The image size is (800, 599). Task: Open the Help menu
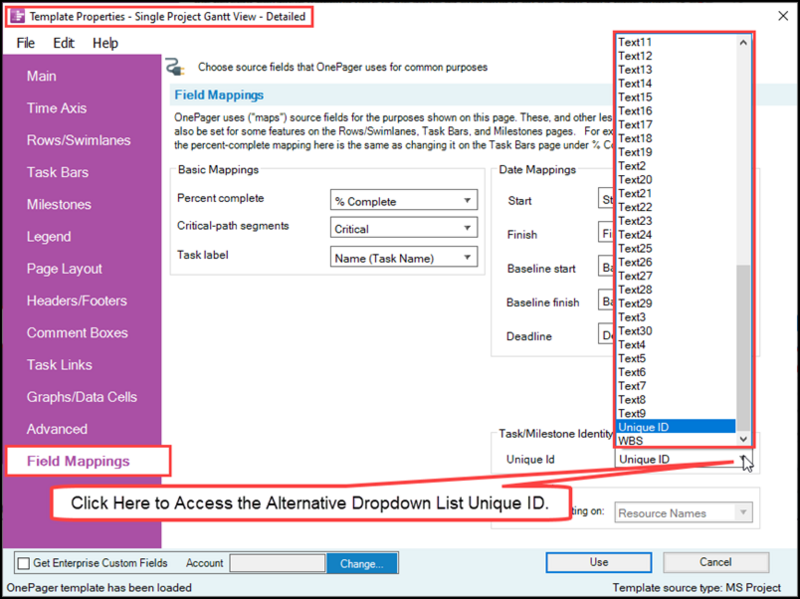pos(105,43)
